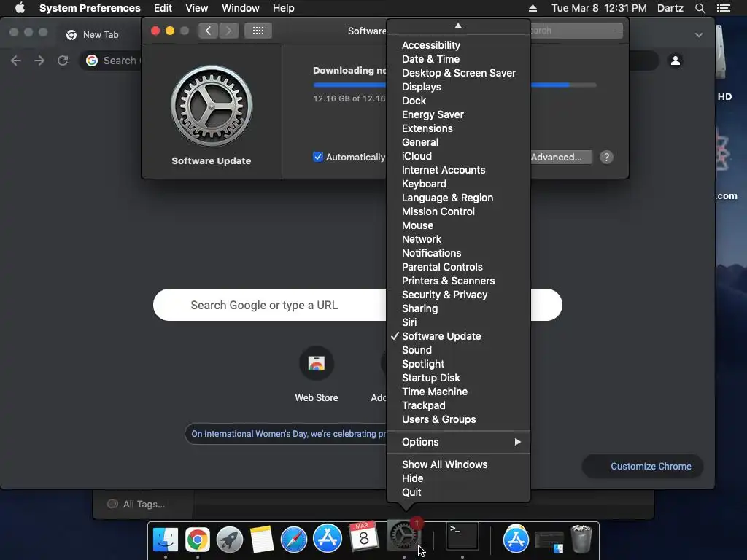Screen dimensions: 747x560
Task: Open the Apple menu
Action: click(20, 8)
